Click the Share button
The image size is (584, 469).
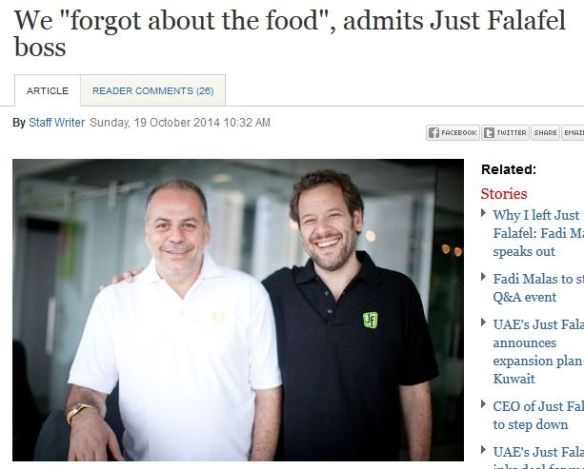545,133
